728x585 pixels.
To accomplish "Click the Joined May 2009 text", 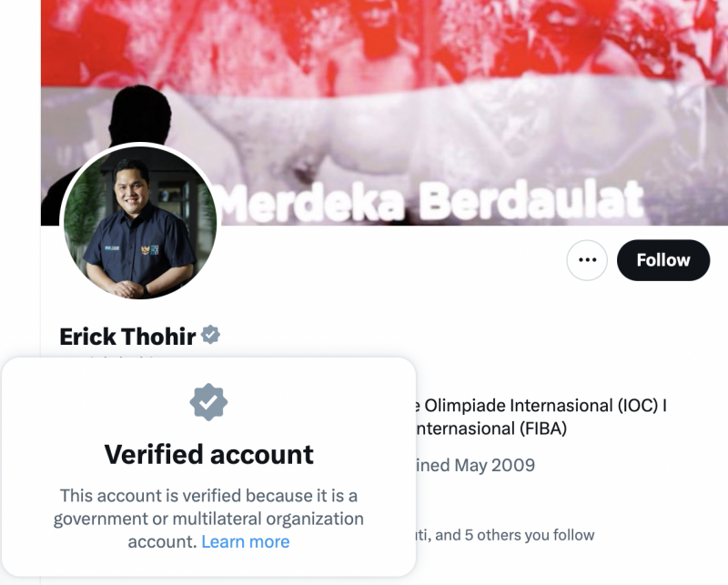I will [x=474, y=465].
